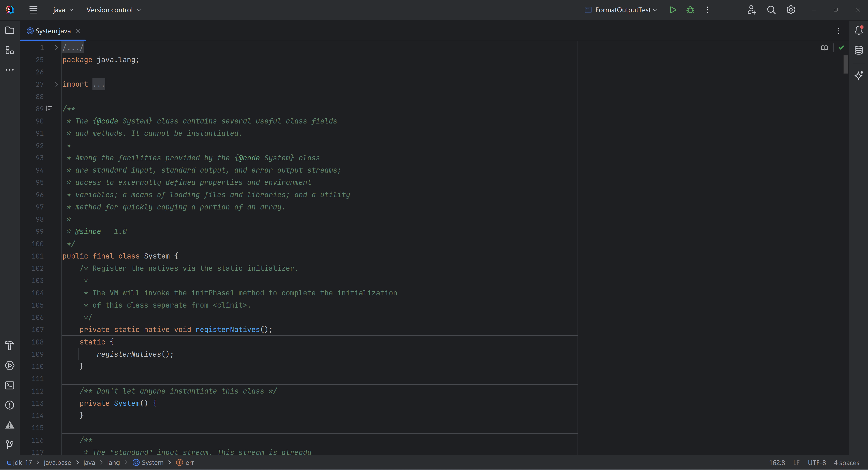Change file encoding UTF-8 in status bar
868x470 pixels.
point(816,463)
